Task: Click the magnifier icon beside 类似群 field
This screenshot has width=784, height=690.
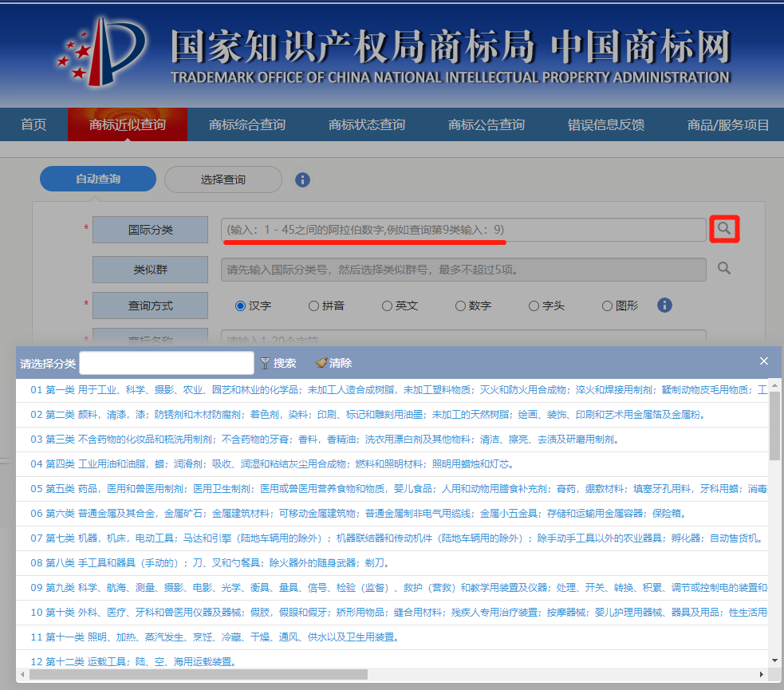Action: pos(724,269)
